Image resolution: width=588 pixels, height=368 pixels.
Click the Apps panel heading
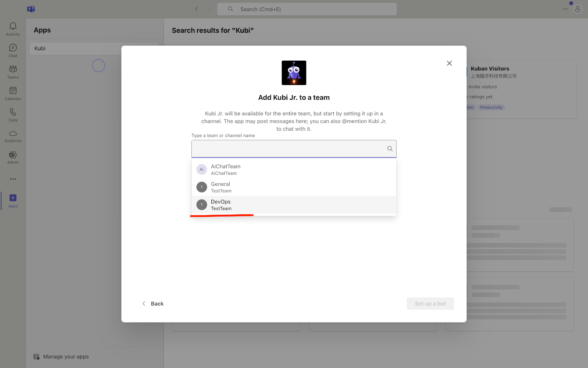coord(42,30)
